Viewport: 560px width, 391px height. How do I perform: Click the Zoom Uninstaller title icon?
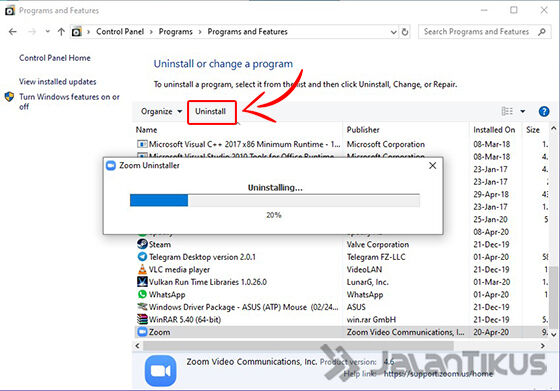pos(111,165)
